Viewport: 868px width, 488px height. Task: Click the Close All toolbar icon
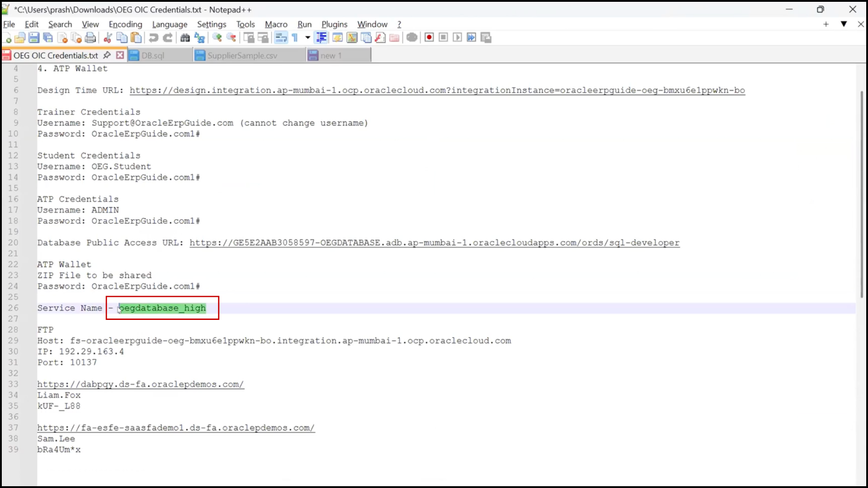point(76,38)
